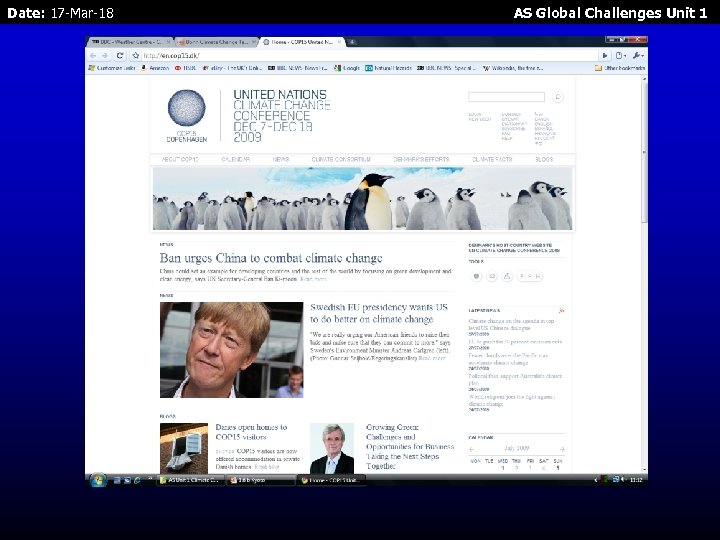The image size is (720, 540).
Task: Open the News menu item
Action: (281, 159)
